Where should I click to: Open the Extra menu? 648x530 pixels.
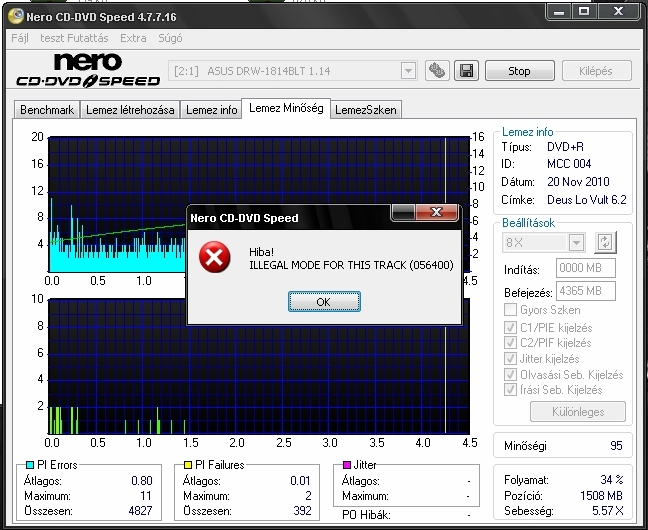[133, 38]
